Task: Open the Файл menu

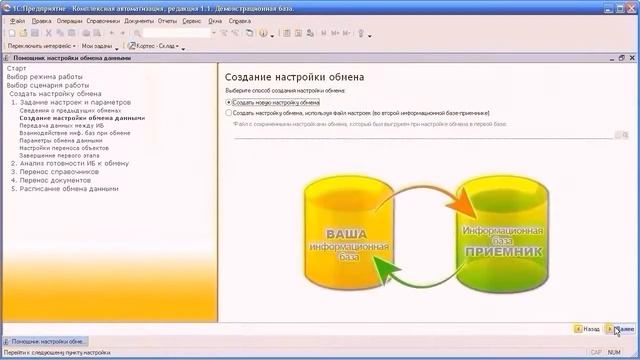Action: (18, 21)
